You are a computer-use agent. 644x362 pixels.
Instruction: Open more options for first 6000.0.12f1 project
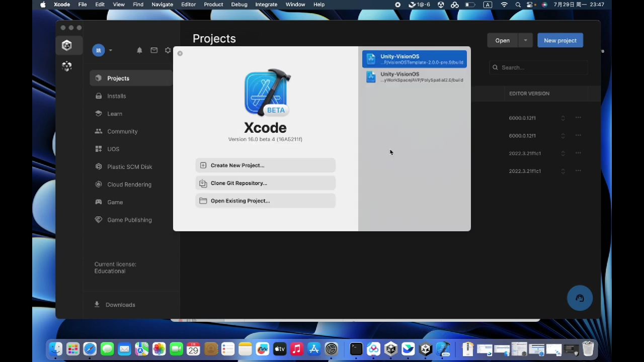tap(578, 118)
